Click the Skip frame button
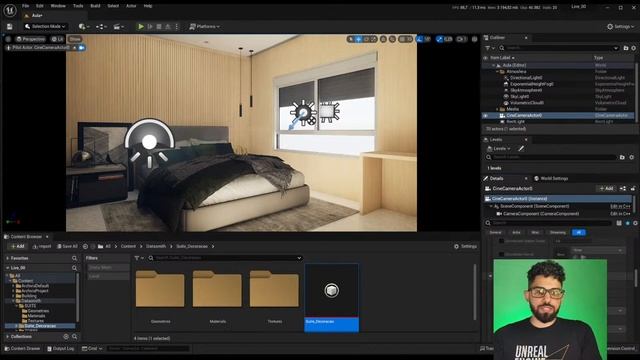This screenshot has width=640, height=360. (150, 27)
